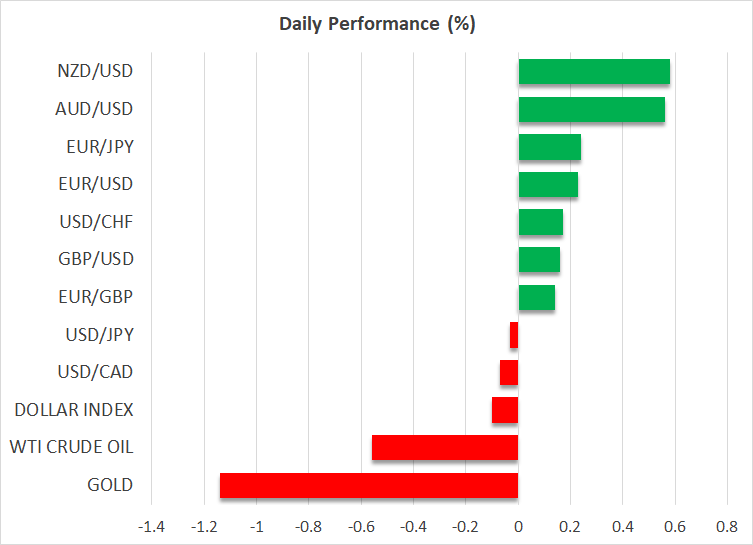The image size is (753, 545).
Task: Click the DOLLAR INDEX category label
Action: [75, 410]
